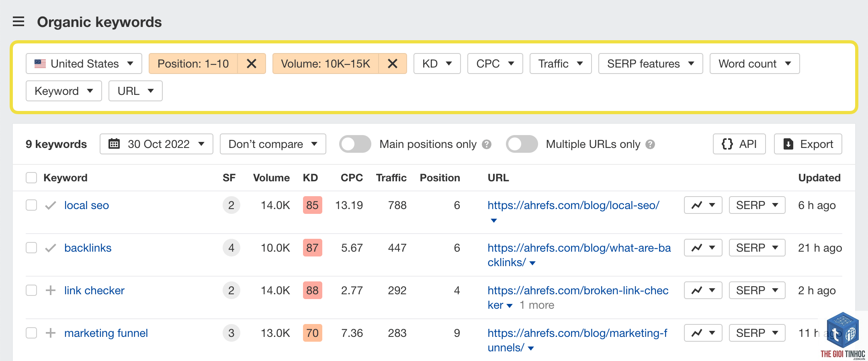Check the marketing funnel row checkbox
Viewport: 868px width, 361px height.
click(31, 333)
